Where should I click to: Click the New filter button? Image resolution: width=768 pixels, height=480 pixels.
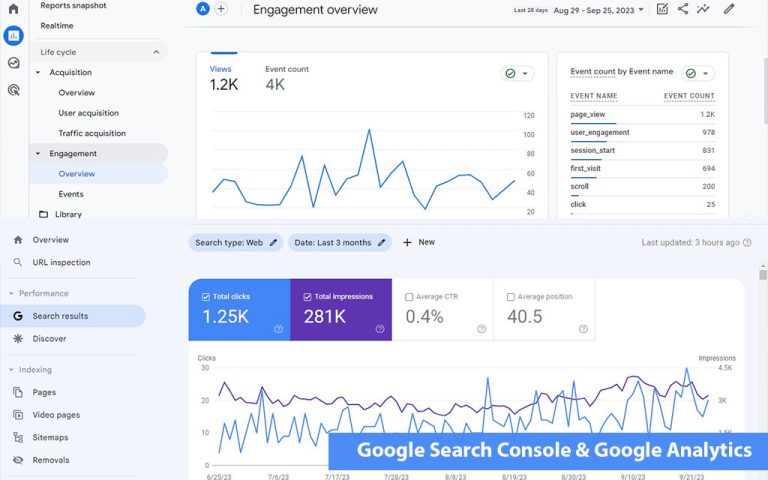coord(419,242)
